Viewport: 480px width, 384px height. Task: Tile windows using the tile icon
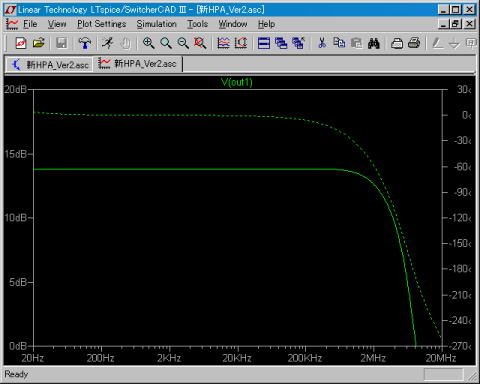(x=264, y=43)
